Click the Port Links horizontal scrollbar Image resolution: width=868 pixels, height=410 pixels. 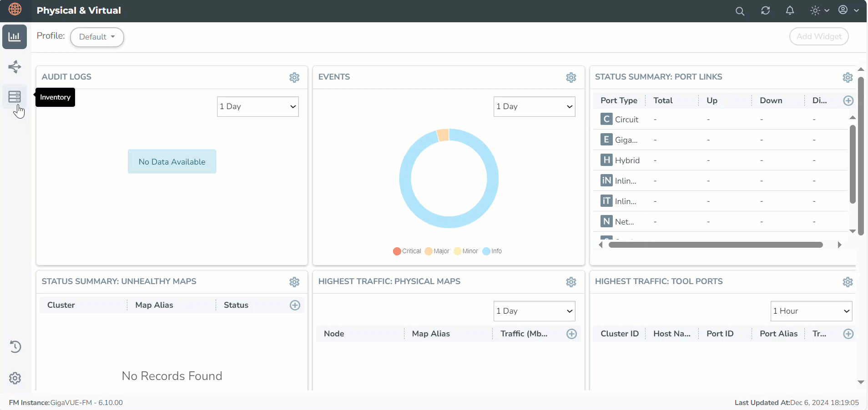716,245
